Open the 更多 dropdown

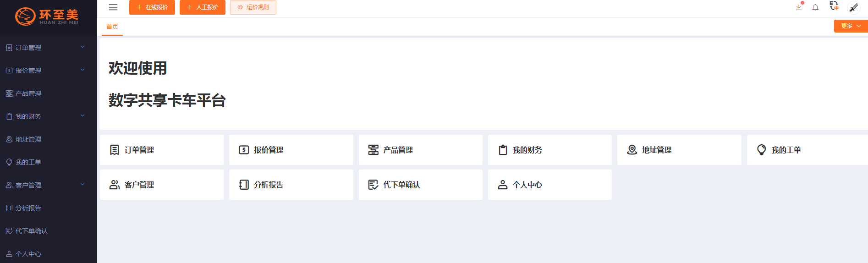click(851, 26)
